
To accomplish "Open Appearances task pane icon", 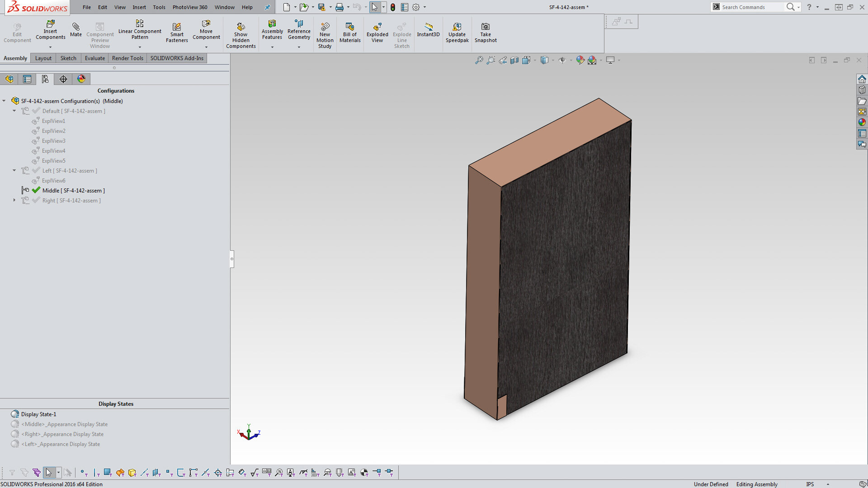I will (862, 122).
